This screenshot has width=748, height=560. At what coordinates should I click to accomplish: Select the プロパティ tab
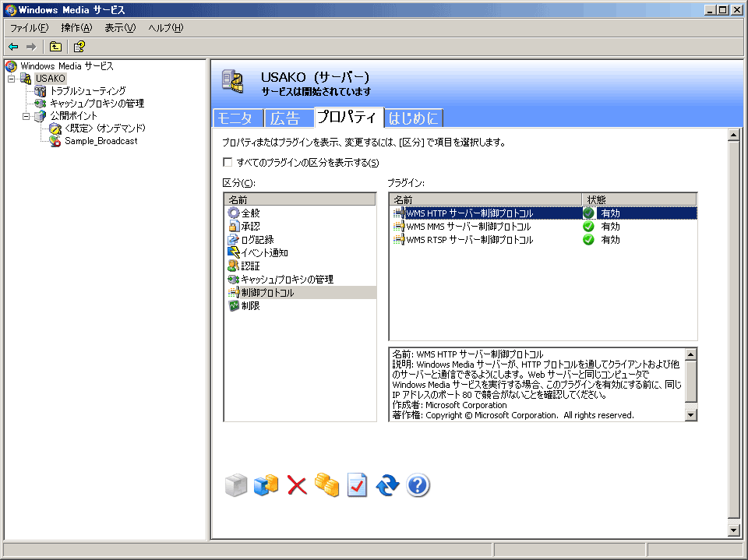point(349,117)
